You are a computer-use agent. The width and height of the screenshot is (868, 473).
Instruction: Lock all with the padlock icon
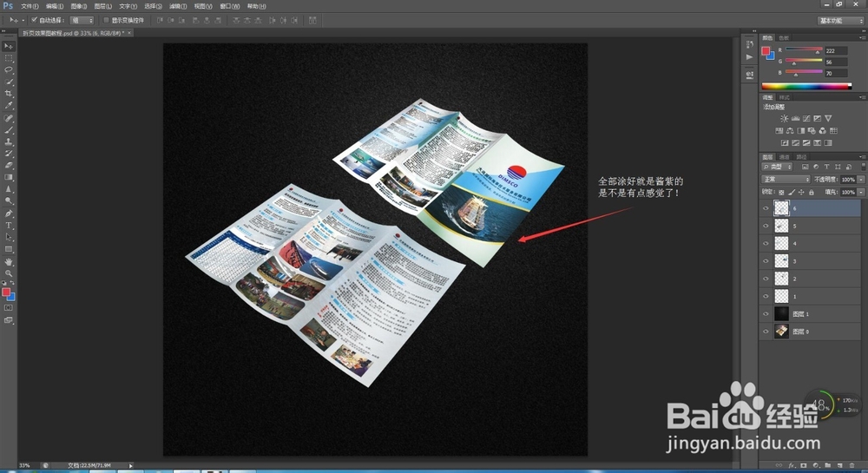tap(812, 193)
